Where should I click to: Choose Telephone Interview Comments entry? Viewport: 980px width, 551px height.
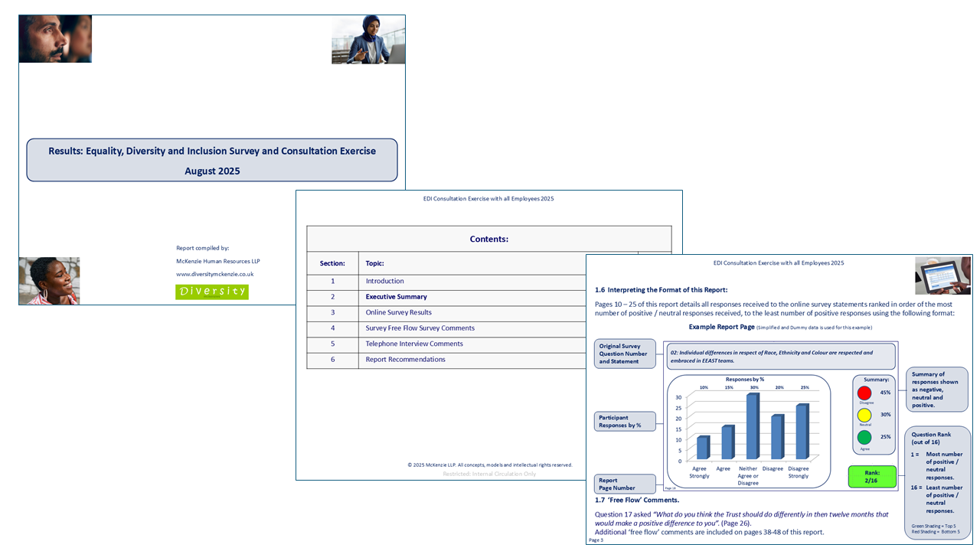tap(413, 344)
